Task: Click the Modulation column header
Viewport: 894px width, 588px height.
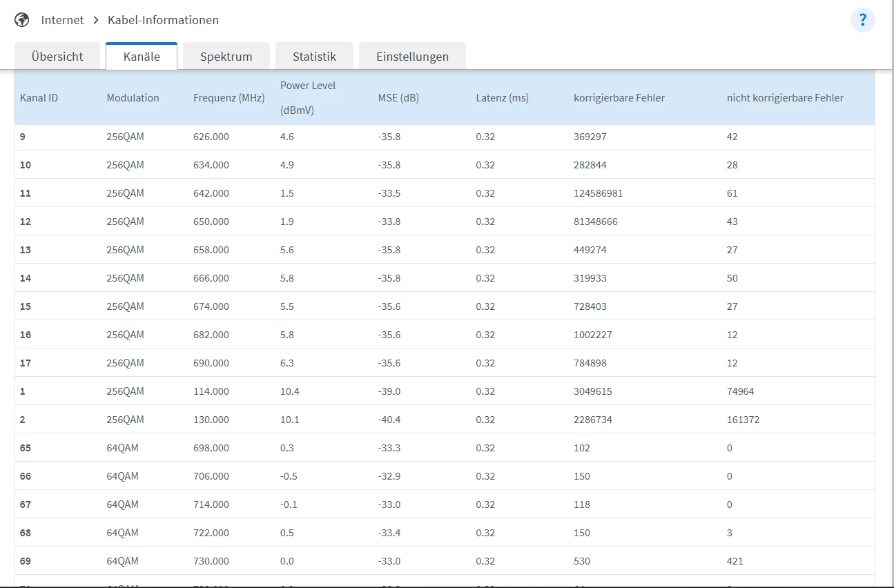Action: coord(133,98)
